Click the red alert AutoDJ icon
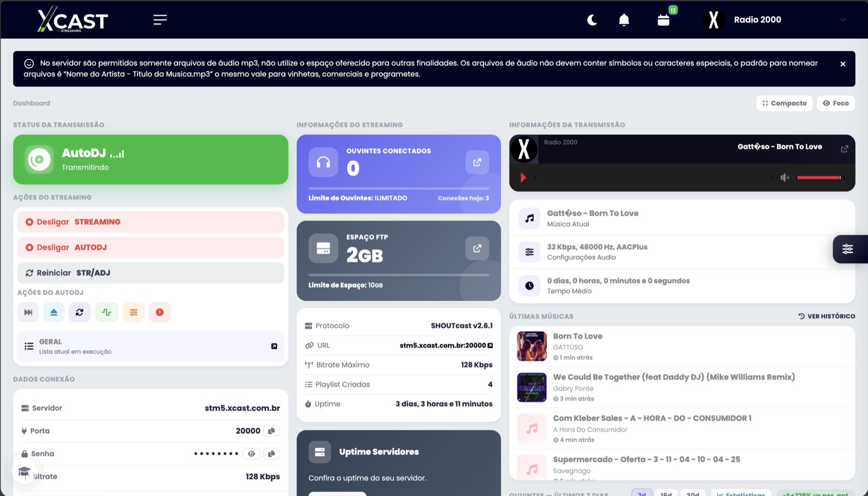The width and height of the screenshot is (868, 496). pos(159,312)
